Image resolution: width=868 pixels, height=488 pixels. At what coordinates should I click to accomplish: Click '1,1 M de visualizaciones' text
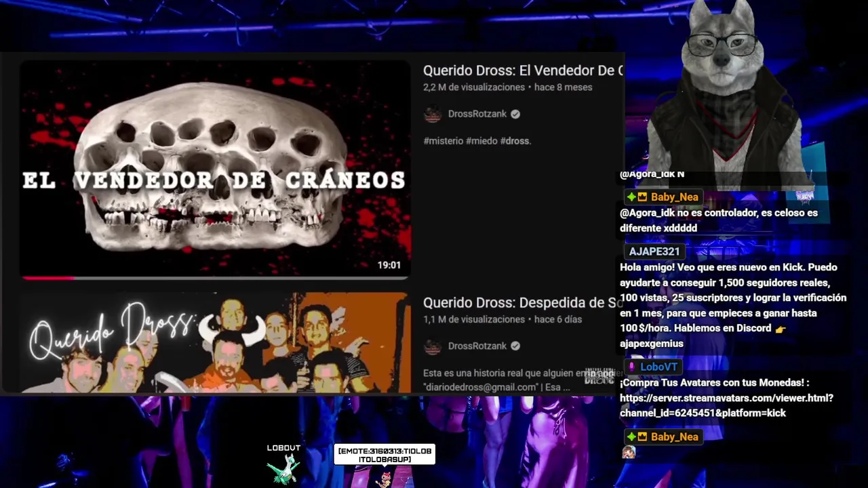tap(474, 319)
